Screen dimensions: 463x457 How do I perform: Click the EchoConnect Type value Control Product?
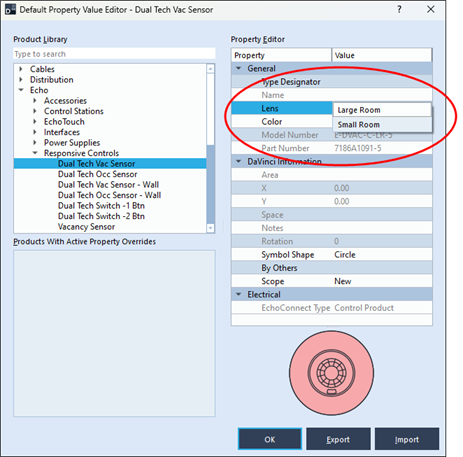(x=364, y=308)
